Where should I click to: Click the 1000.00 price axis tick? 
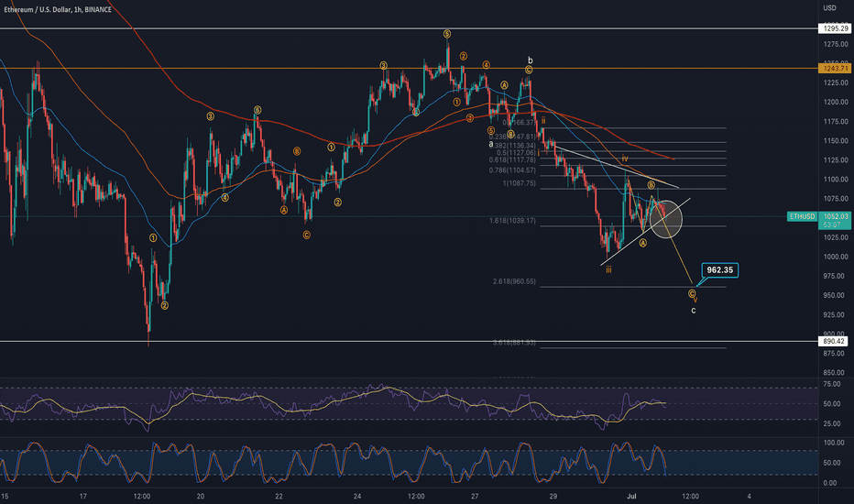(x=836, y=257)
